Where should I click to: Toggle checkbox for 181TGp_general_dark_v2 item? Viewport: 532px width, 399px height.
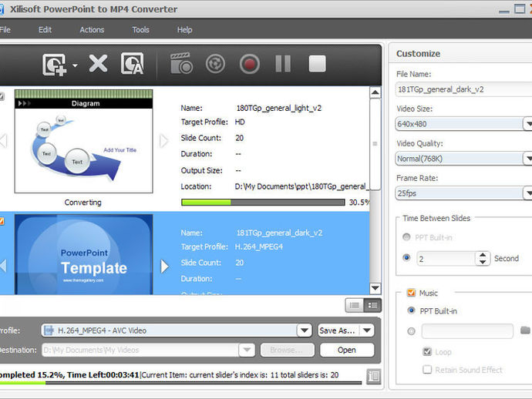coord(2,221)
